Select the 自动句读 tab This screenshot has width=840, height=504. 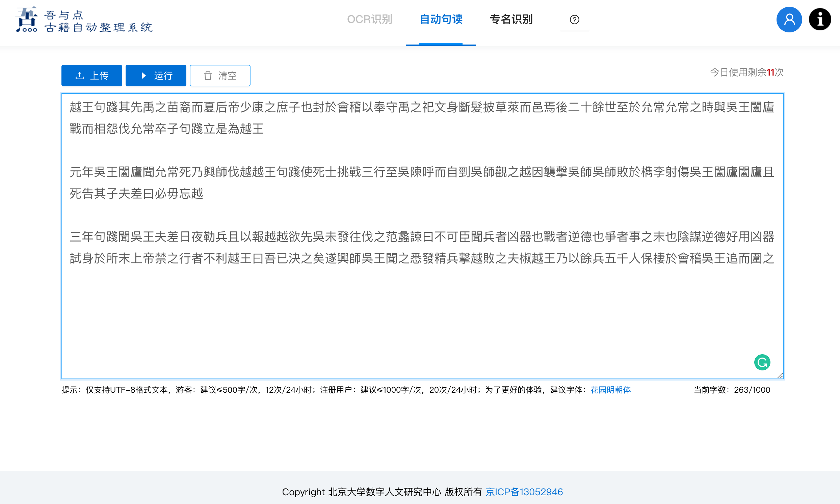(x=441, y=19)
